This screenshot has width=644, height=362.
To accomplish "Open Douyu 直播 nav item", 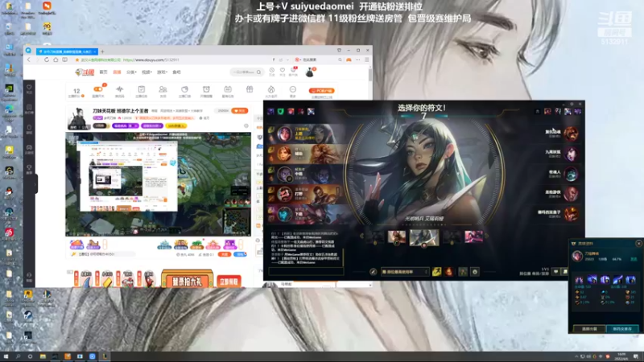I will pos(117,72).
